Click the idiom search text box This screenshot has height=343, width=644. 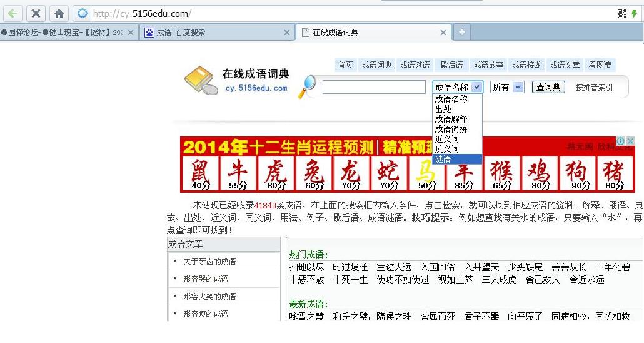coord(374,87)
